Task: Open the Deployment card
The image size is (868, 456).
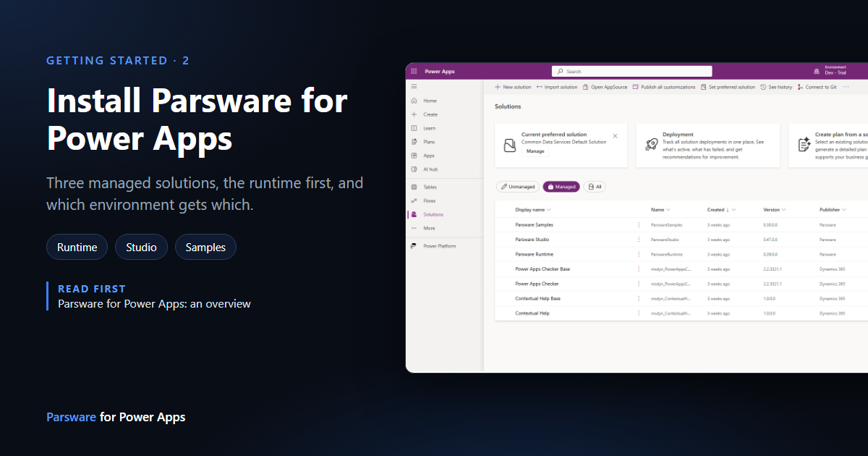Action: [708, 145]
